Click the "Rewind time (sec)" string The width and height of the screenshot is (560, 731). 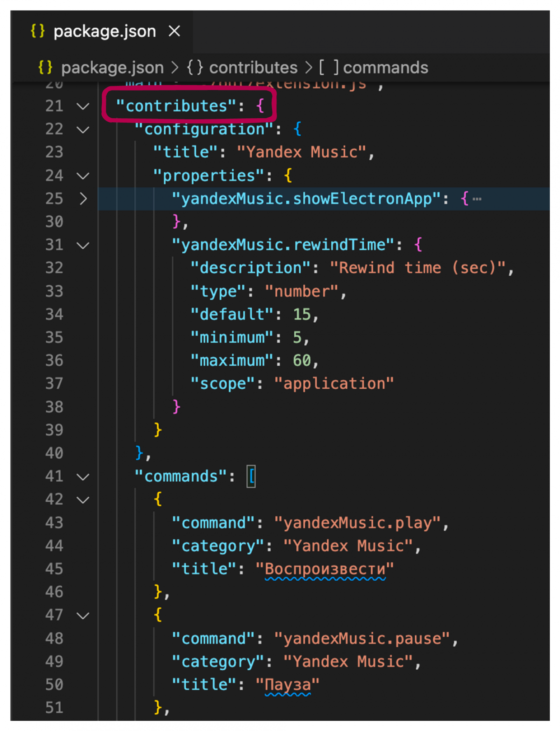click(418, 268)
